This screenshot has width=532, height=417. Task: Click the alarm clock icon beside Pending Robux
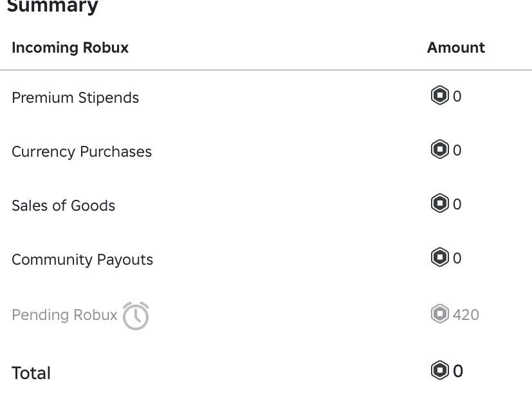tap(136, 315)
